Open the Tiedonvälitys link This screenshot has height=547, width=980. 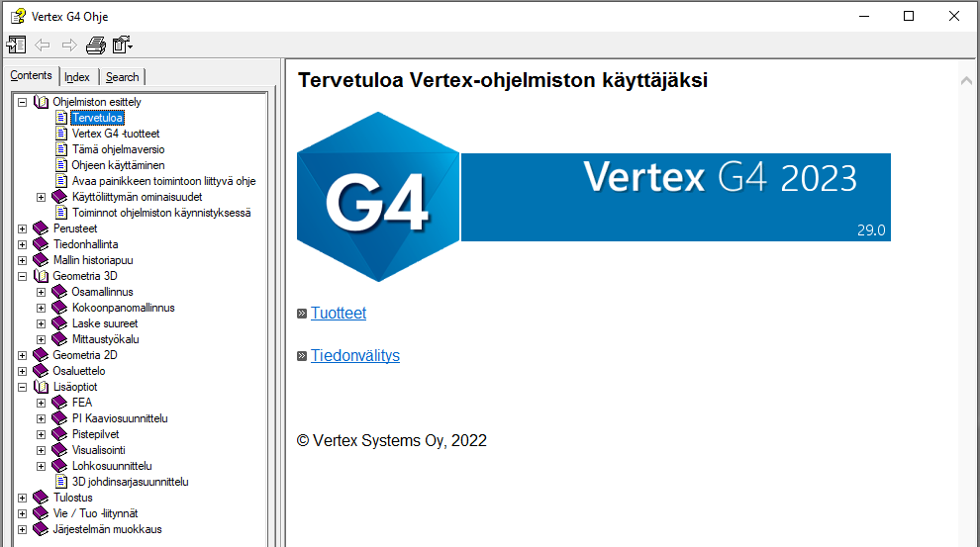(x=355, y=356)
